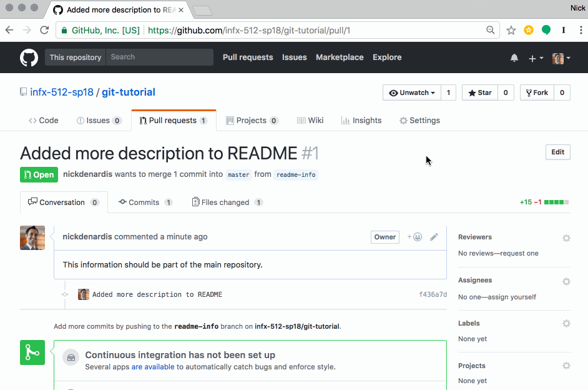View commit f436a7d
588x390 pixels.
(433, 294)
